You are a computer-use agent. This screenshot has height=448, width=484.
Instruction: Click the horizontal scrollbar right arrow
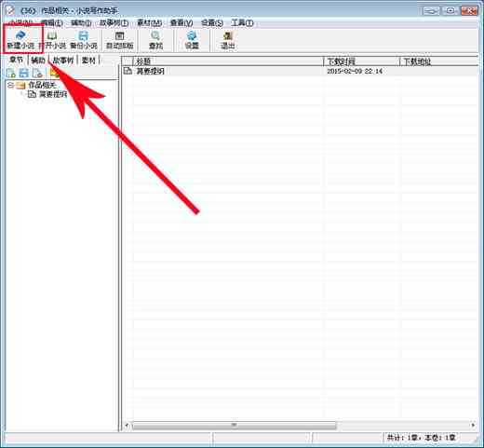[473, 425]
